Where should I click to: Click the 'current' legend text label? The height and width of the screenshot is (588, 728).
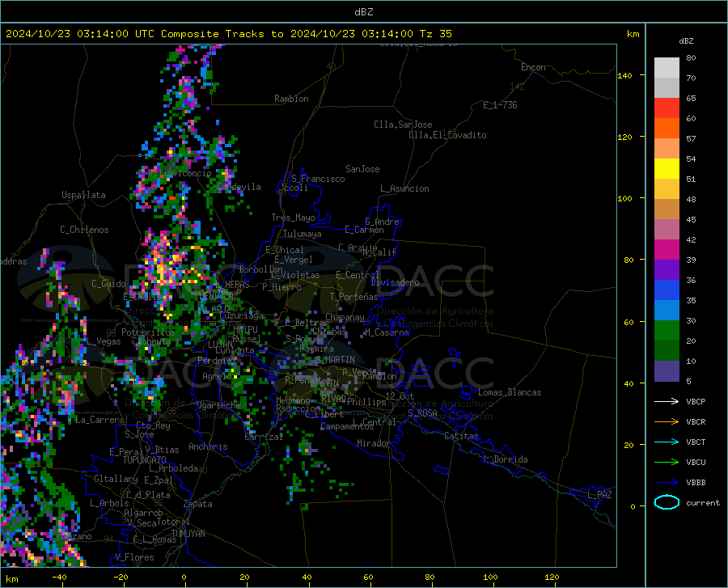(x=703, y=502)
